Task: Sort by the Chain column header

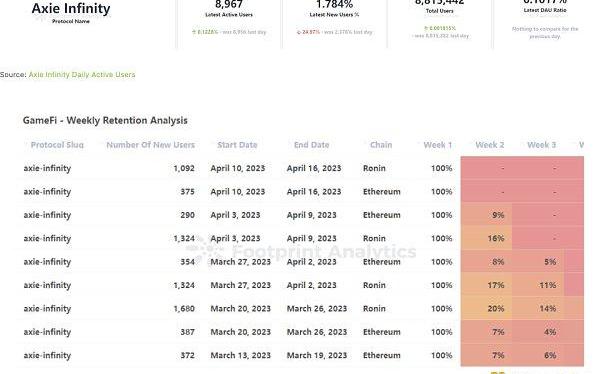Action: coord(381,145)
